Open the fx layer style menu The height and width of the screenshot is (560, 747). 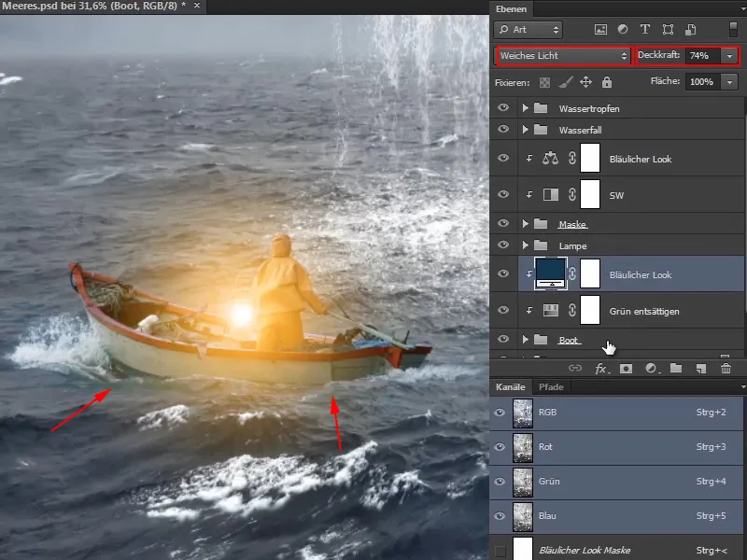[x=601, y=369]
